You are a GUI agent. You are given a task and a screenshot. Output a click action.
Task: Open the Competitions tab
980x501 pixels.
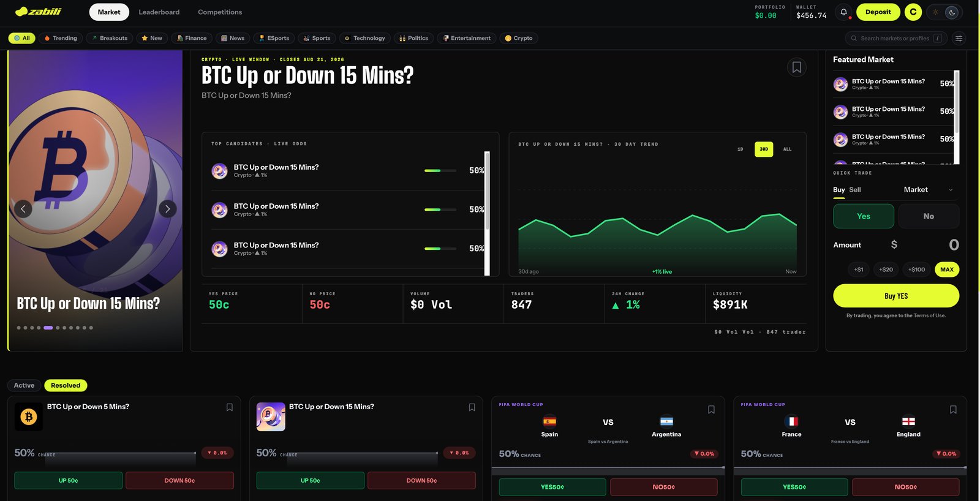[220, 12]
